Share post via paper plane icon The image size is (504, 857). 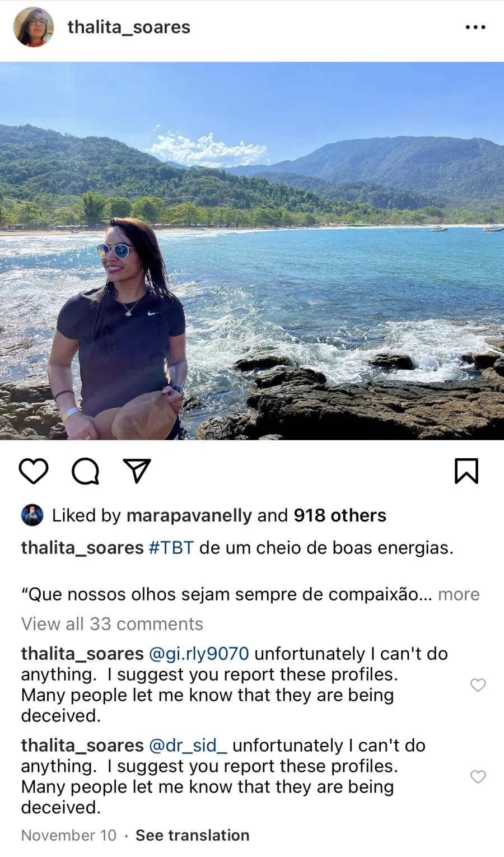click(x=137, y=471)
